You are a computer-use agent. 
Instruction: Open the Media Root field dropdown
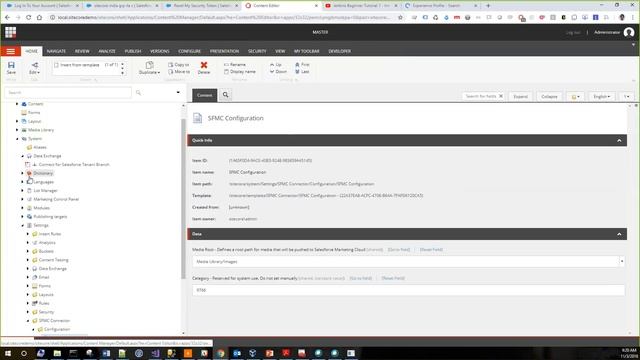point(622,261)
